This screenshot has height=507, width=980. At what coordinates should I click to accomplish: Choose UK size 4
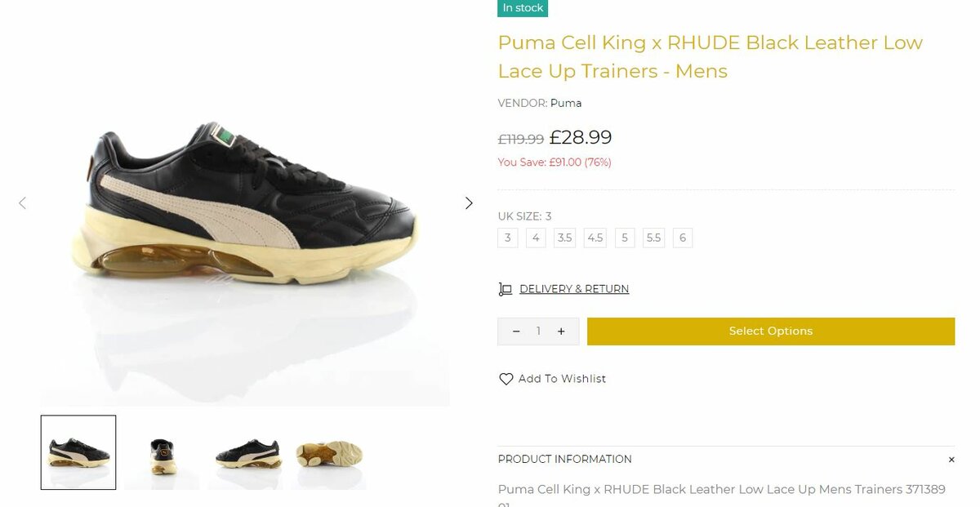click(x=536, y=238)
